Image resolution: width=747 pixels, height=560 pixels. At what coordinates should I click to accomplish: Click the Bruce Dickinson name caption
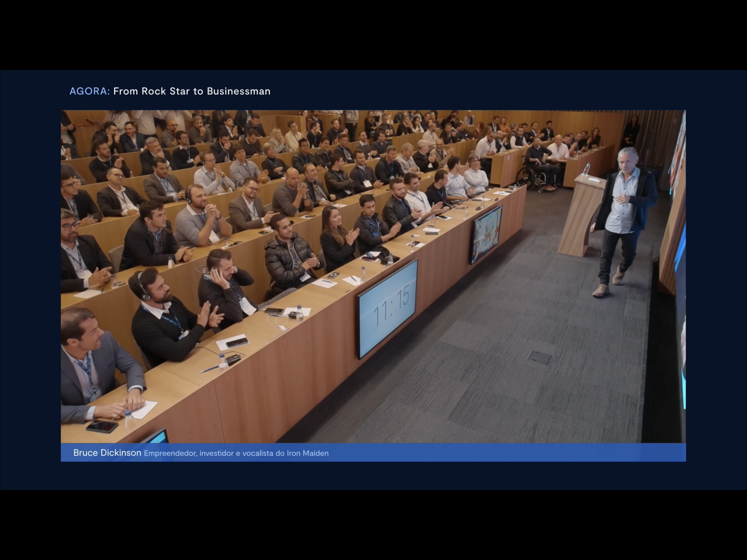pos(107,453)
